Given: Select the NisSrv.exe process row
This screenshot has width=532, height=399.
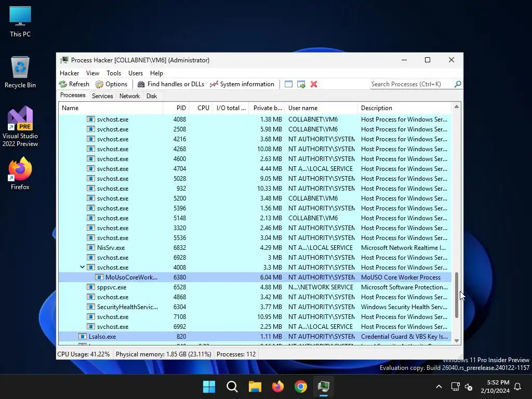Looking at the screenshot, I should [255, 248].
